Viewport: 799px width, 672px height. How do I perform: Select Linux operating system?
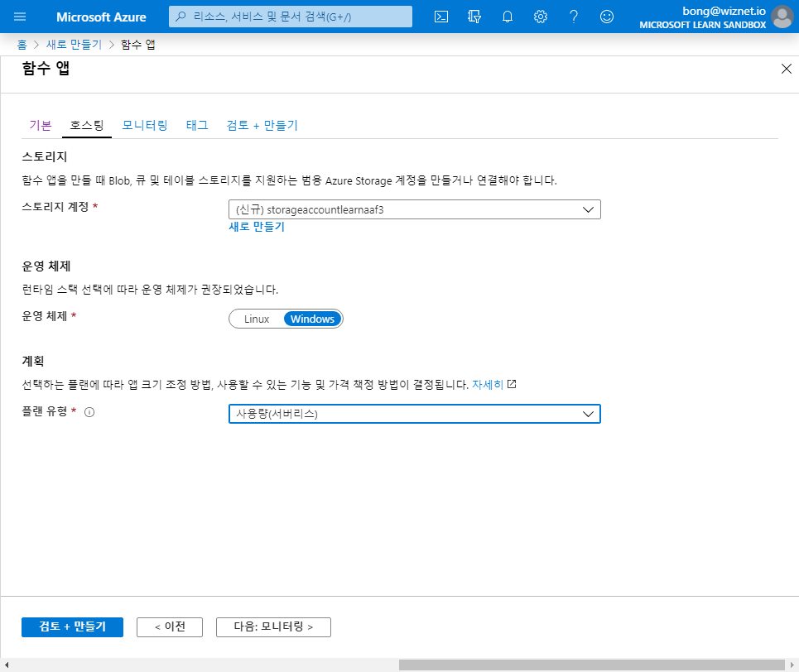tap(257, 319)
